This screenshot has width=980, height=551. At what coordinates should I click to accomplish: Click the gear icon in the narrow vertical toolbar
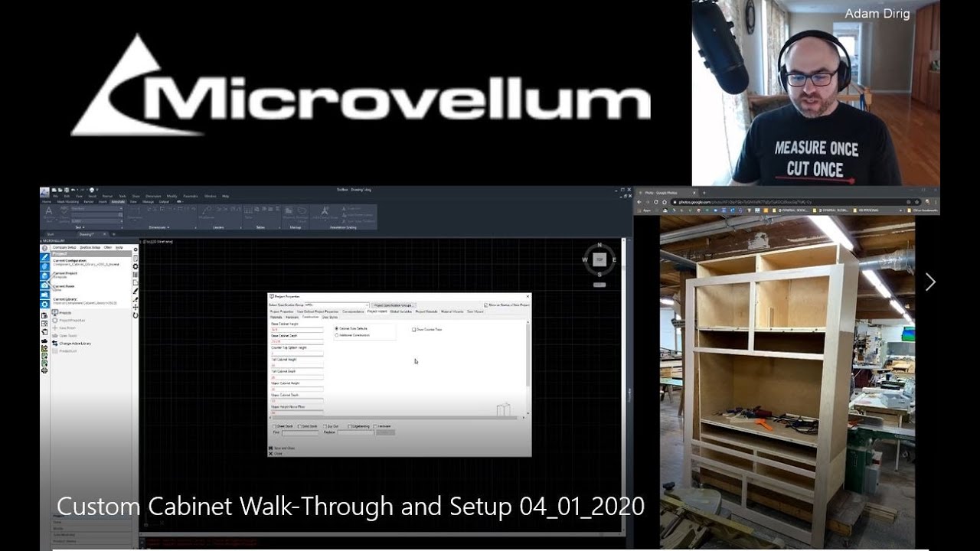[x=136, y=266]
